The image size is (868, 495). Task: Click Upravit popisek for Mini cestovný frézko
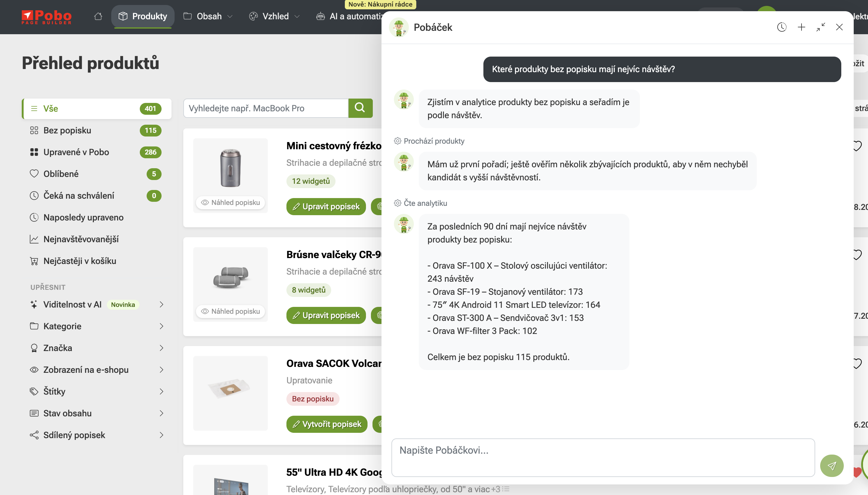[x=326, y=207]
